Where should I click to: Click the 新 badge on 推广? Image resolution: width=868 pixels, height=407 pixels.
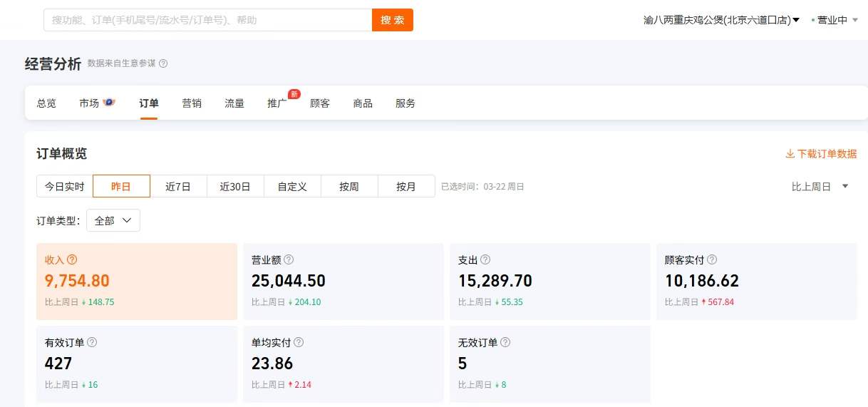click(x=293, y=94)
